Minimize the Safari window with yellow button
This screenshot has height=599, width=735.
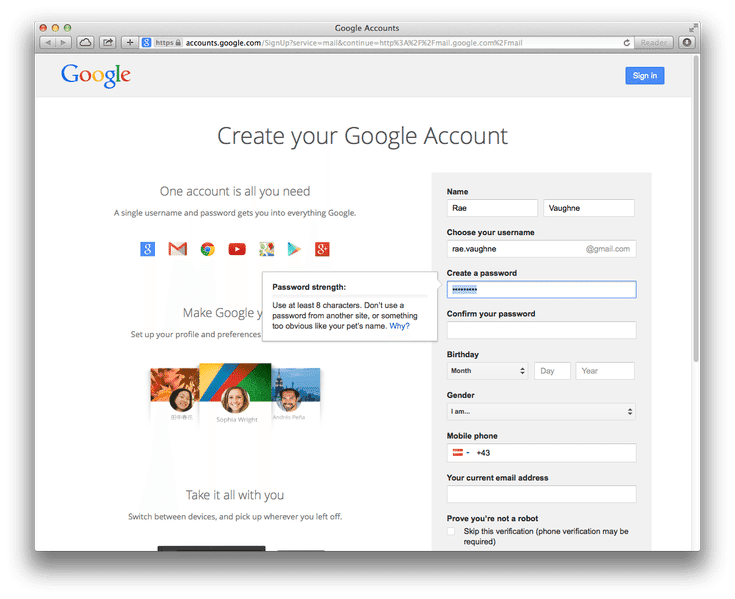pyautogui.click(x=55, y=28)
